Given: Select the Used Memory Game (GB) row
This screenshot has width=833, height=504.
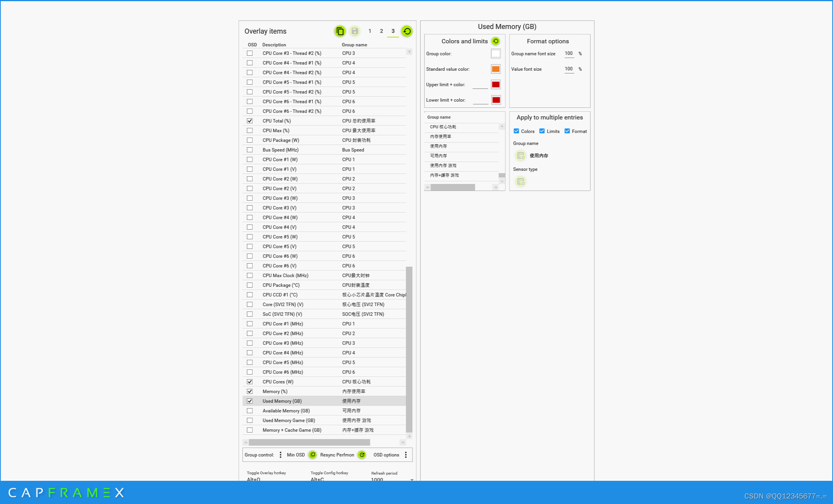Looking at the screenshot, I should [324, 421].
